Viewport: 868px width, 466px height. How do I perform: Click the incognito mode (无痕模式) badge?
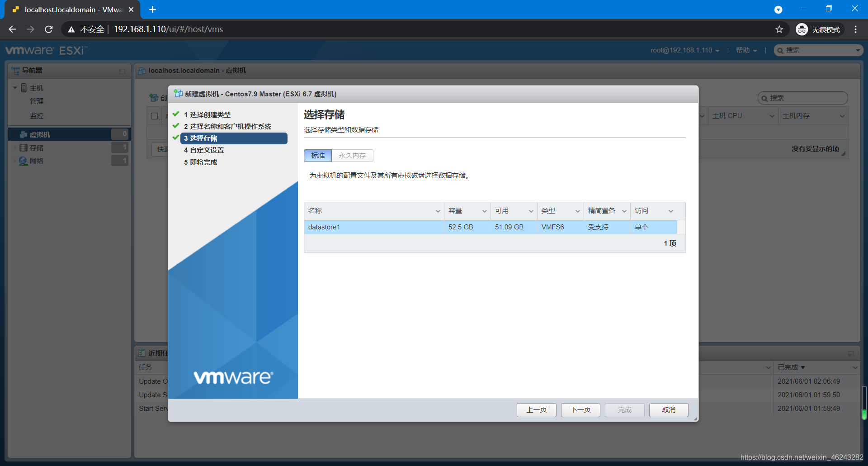(x=819, y=29)
